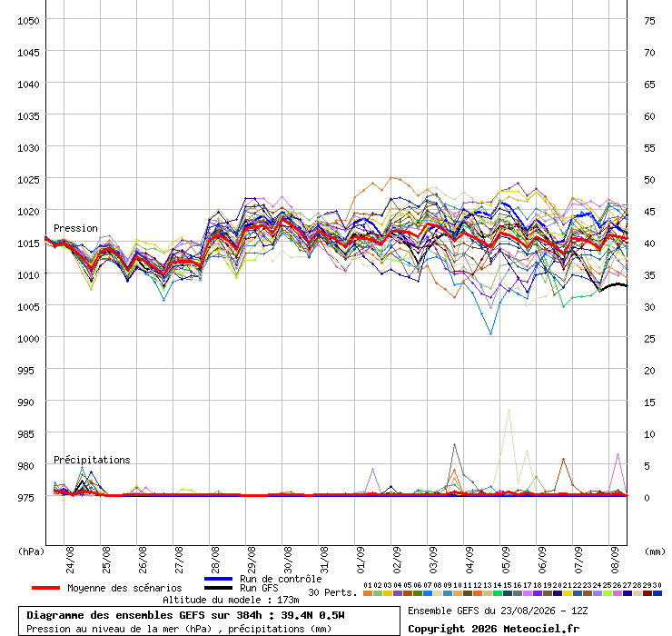Click 'Altitude du modele : 173m' text
672x636 pixels.
tap(231, 600)
